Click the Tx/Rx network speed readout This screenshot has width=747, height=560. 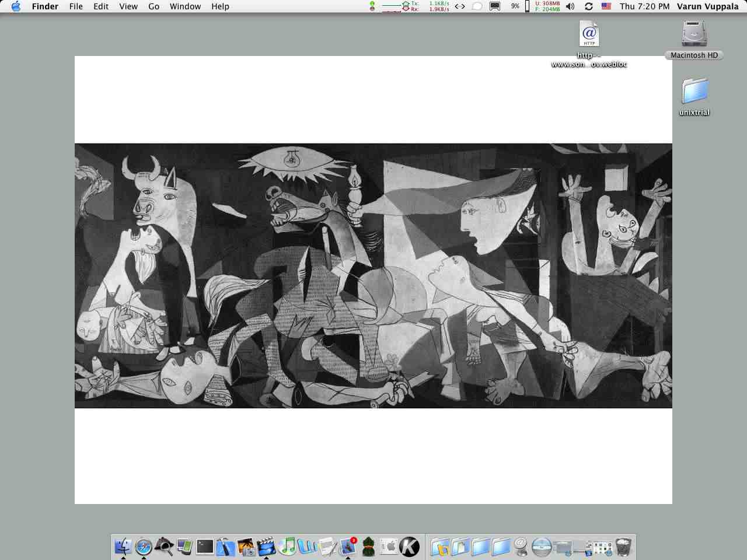click(x=416, y=6)
